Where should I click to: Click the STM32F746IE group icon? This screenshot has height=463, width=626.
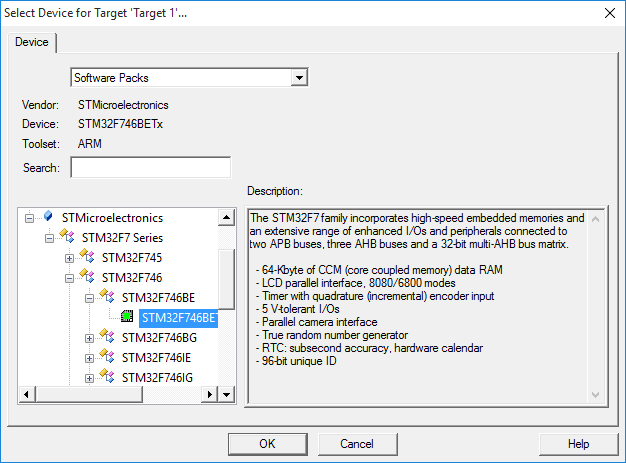click(x=107, y=356)
